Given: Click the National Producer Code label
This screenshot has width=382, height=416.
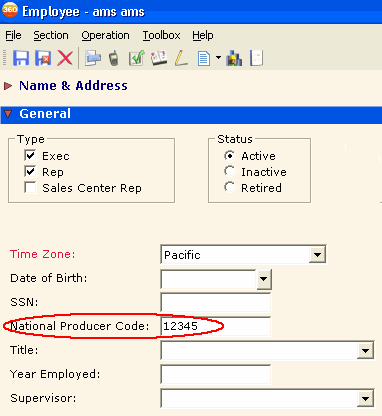Looking at the screenshot, I should 80,326.
